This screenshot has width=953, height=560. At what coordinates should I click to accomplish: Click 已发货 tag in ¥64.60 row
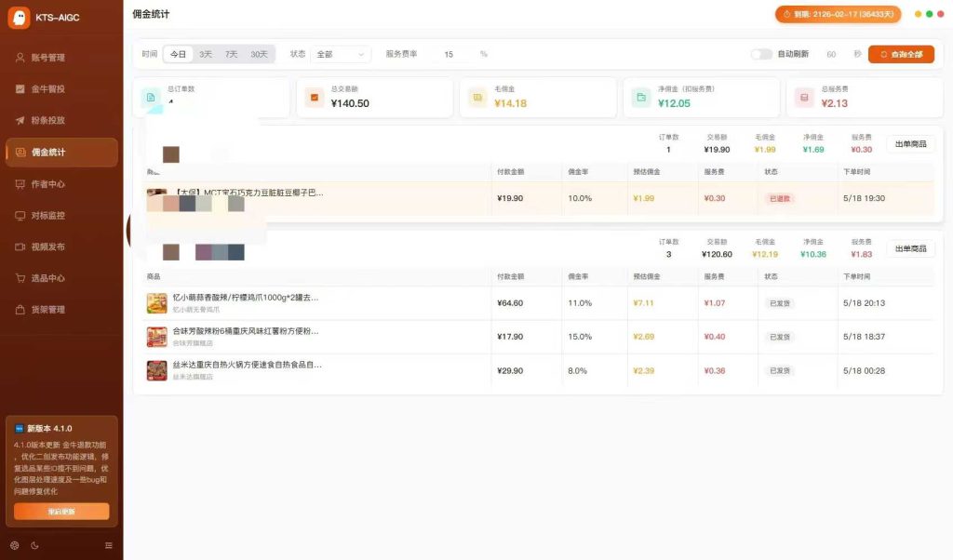pos(780,303)
